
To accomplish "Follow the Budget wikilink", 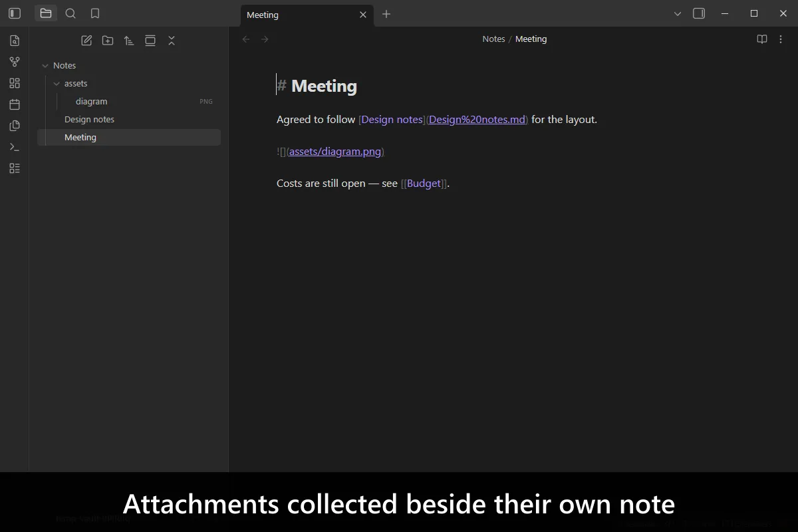I will (424, 184).
